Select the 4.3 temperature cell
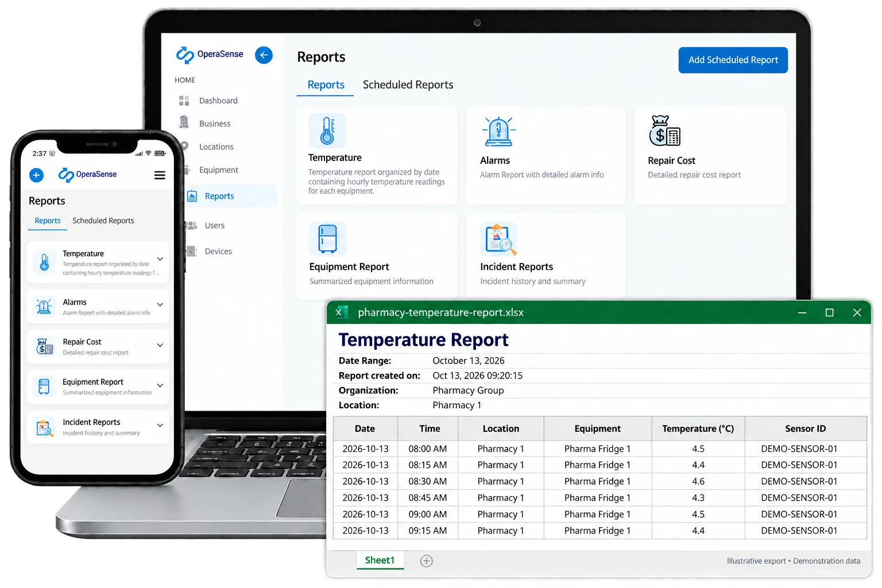The image size is (882, 588). 698,498
